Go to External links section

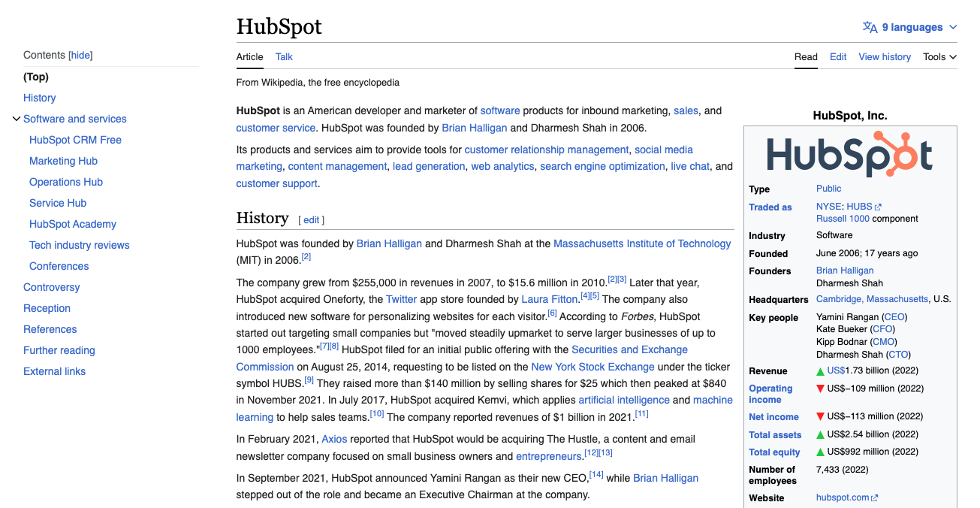pyautogui.click(x=54, y=371)
